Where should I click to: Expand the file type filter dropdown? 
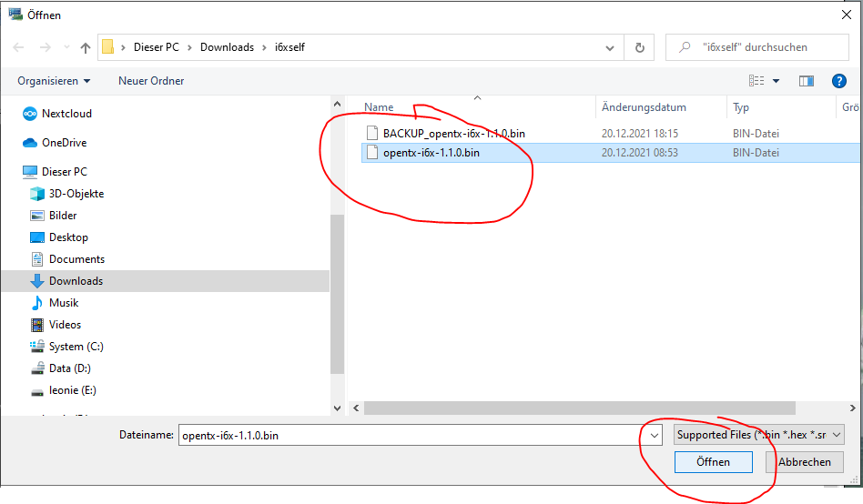click(759, 435)
